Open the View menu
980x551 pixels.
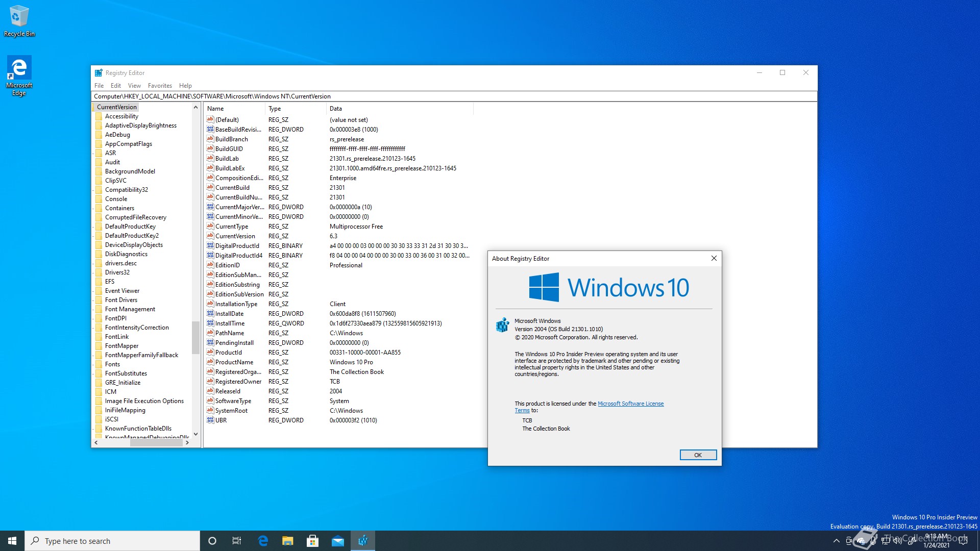click(x=134, y=86)
